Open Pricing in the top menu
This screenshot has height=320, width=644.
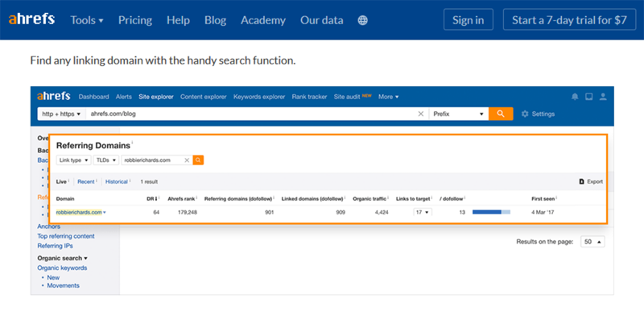[135, 20]
